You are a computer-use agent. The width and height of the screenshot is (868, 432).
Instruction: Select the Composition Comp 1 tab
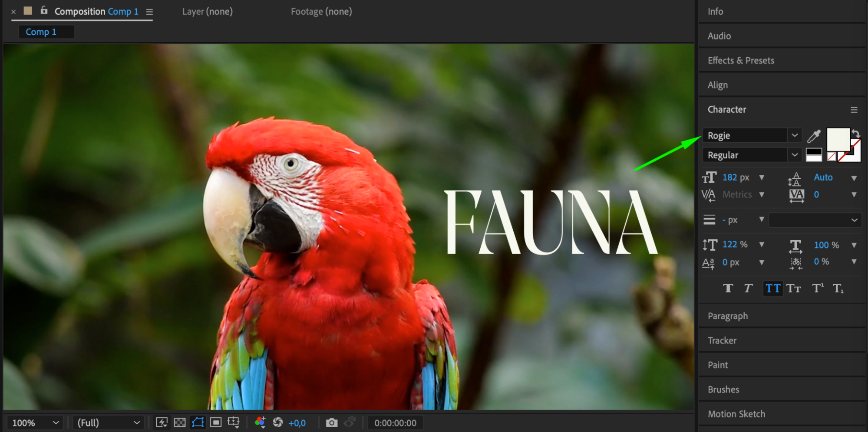pyautogui.click(x=96, y=12)
